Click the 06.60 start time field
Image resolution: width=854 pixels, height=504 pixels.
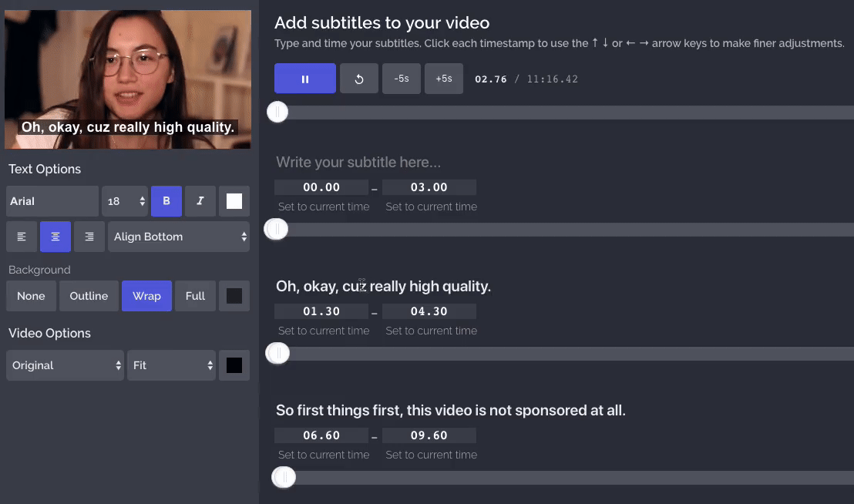coord(321,435)
